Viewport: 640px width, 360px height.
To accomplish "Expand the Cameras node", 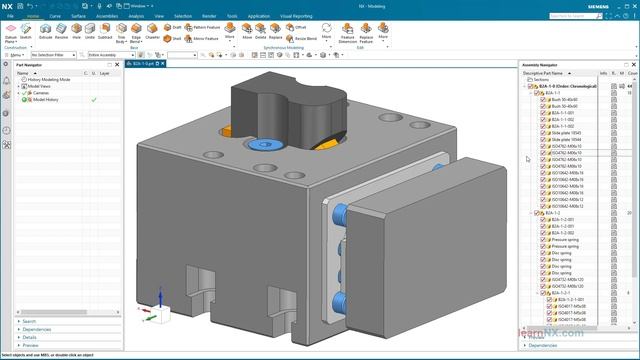I will [18, 93].
